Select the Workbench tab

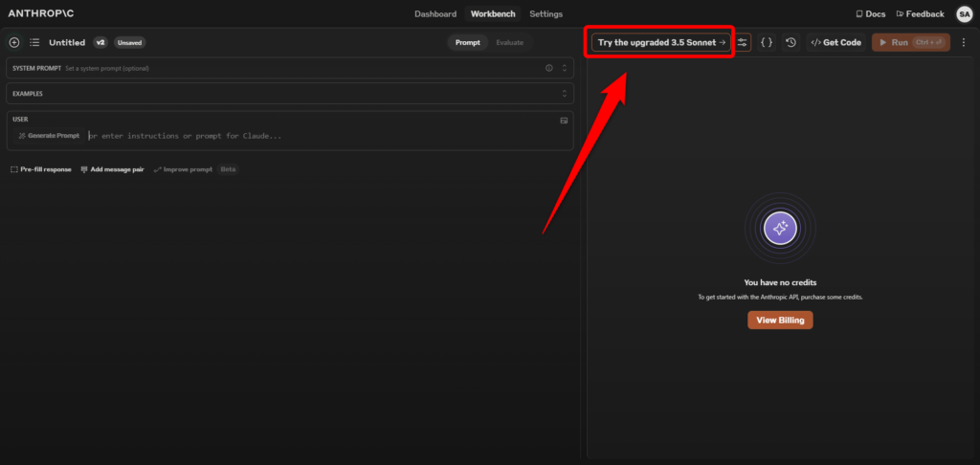coord(493,13)
